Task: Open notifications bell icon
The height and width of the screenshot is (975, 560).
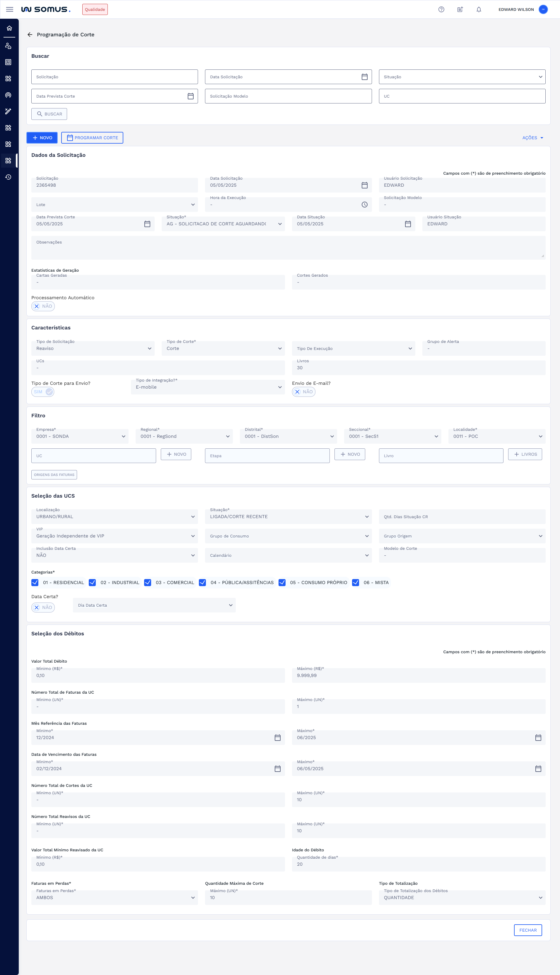Action: click(479, 10)
